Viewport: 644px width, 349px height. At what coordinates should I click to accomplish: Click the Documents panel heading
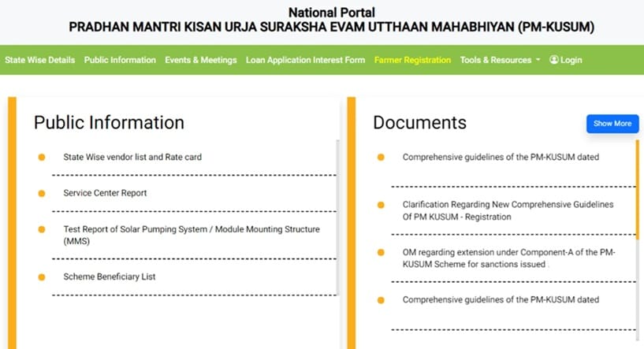pyautogui.click(x=420, y=122)
